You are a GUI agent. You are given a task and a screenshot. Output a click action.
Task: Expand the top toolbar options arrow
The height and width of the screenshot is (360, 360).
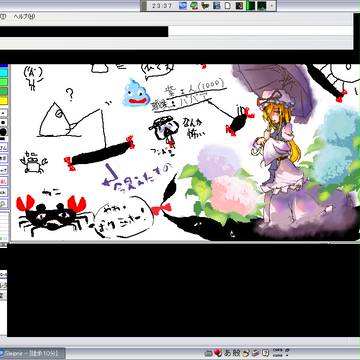(x=271, y=6)
